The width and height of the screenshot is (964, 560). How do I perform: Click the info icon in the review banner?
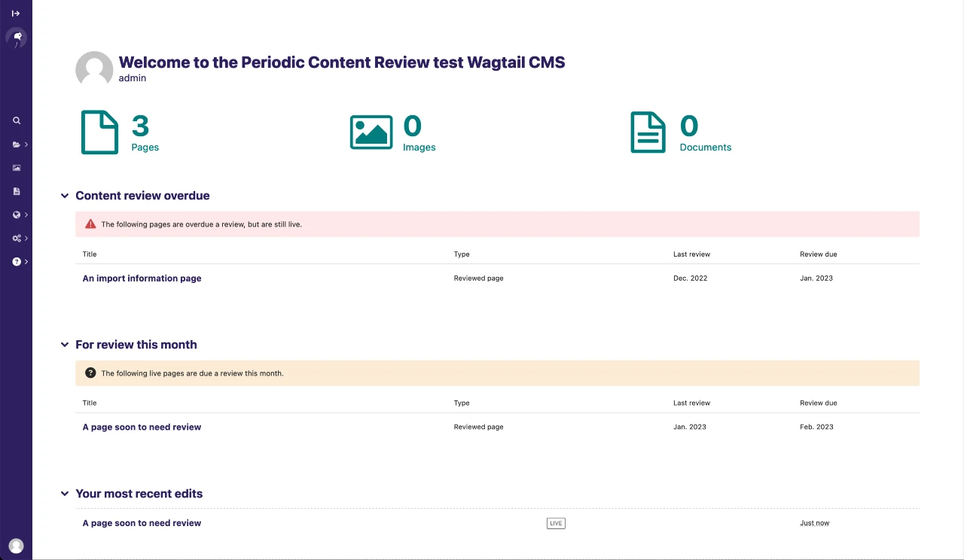point(90,373)
